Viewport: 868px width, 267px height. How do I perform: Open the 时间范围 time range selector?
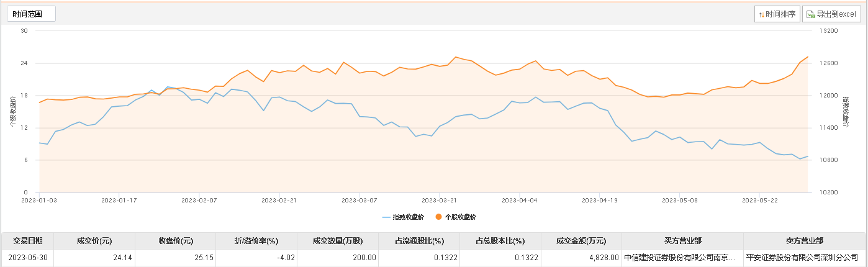click(x=31, y=14)
